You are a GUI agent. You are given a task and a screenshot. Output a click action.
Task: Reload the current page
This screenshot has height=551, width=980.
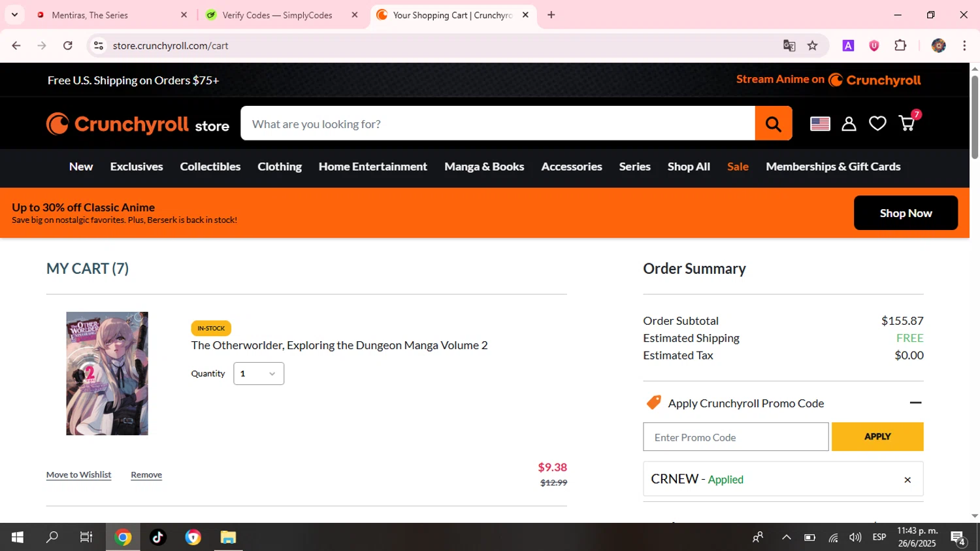pos(68,46)
